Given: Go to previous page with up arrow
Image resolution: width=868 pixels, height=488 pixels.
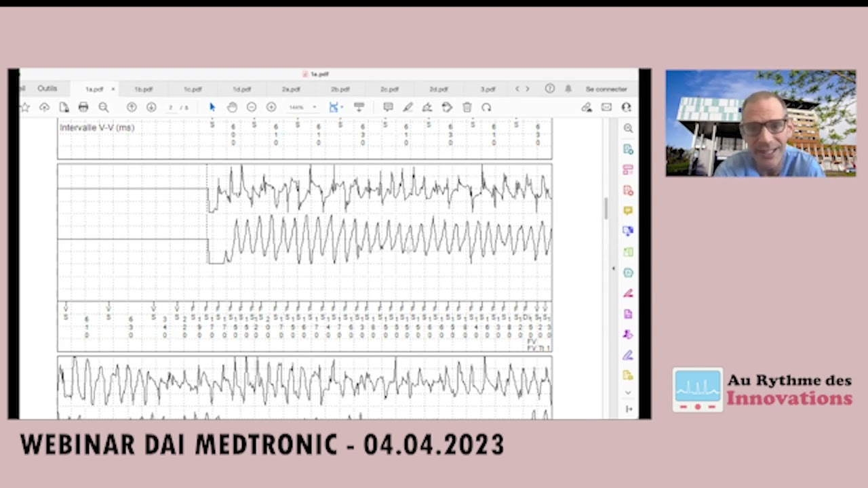Looking at the screenshot, I should [132, 107].
